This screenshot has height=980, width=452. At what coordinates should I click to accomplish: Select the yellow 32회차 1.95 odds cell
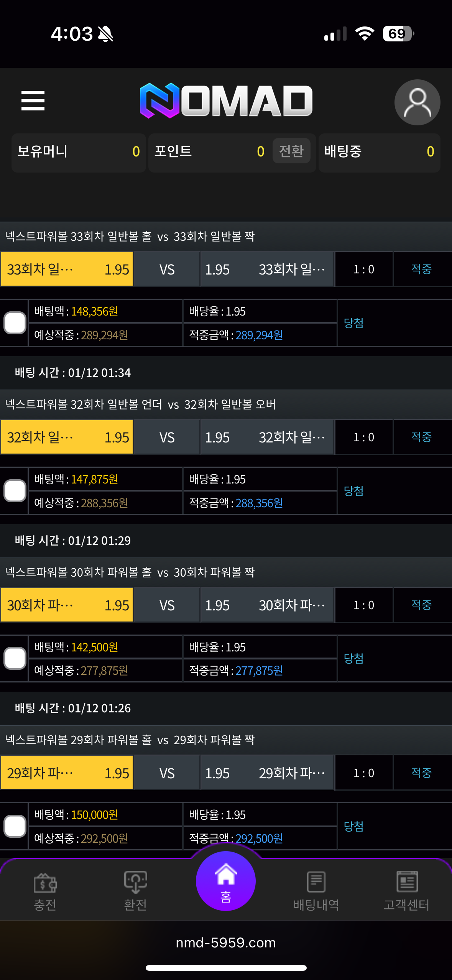click(67, 437)
